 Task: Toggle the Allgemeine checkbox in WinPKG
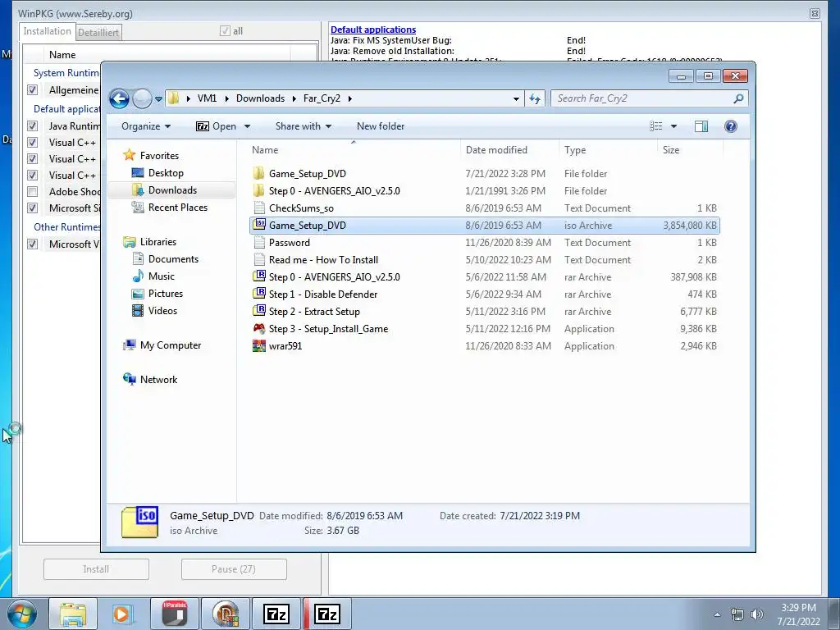point(33,90)
